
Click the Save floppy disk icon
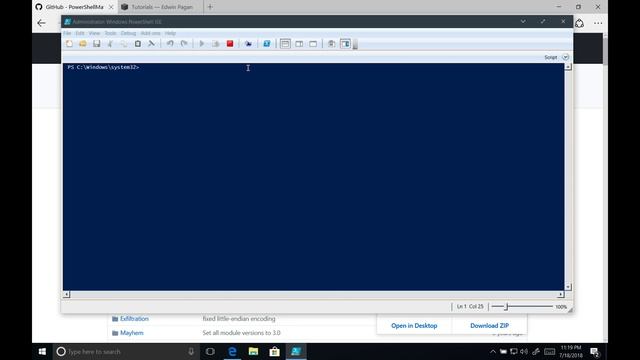pos(96,44)
